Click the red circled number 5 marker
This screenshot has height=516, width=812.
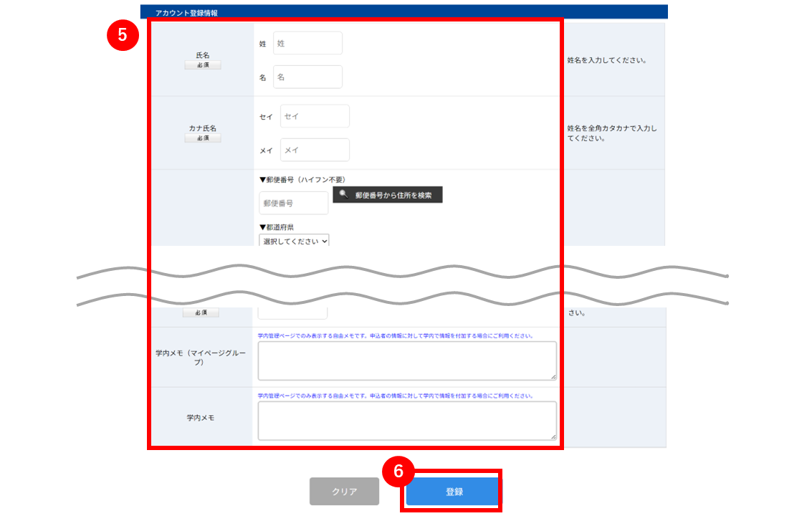coord(123,35)
